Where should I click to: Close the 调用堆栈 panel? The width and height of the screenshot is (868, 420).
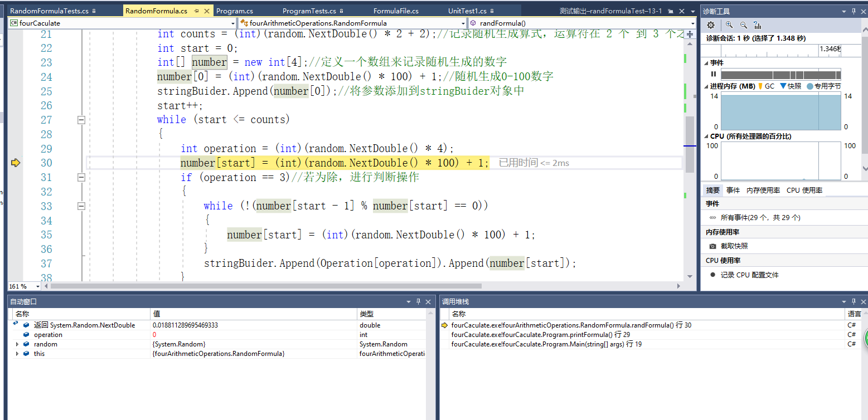pyautogui.click(x=864, y=301)
